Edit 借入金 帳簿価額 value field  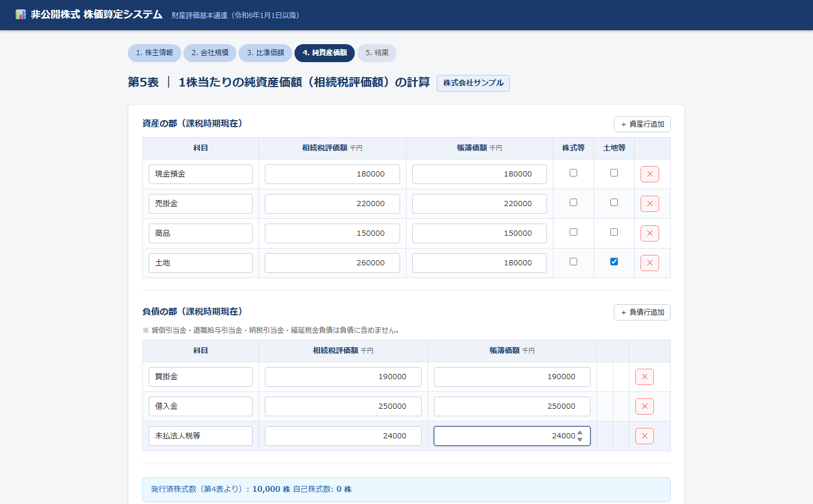512,406
